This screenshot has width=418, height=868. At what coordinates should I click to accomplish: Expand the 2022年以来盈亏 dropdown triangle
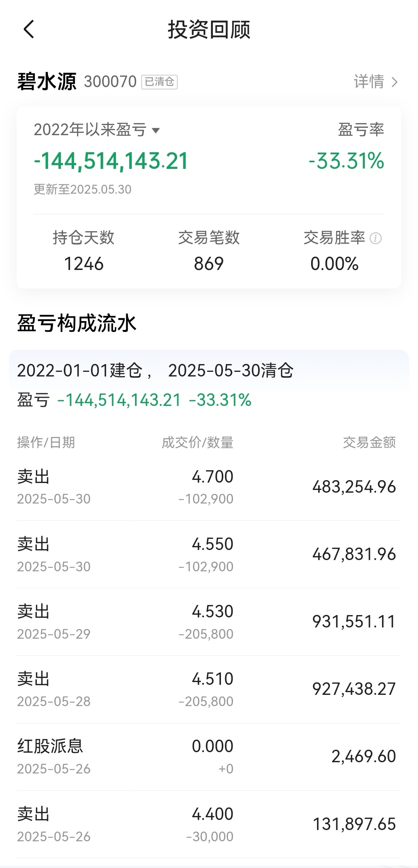(x=156, y=131)
